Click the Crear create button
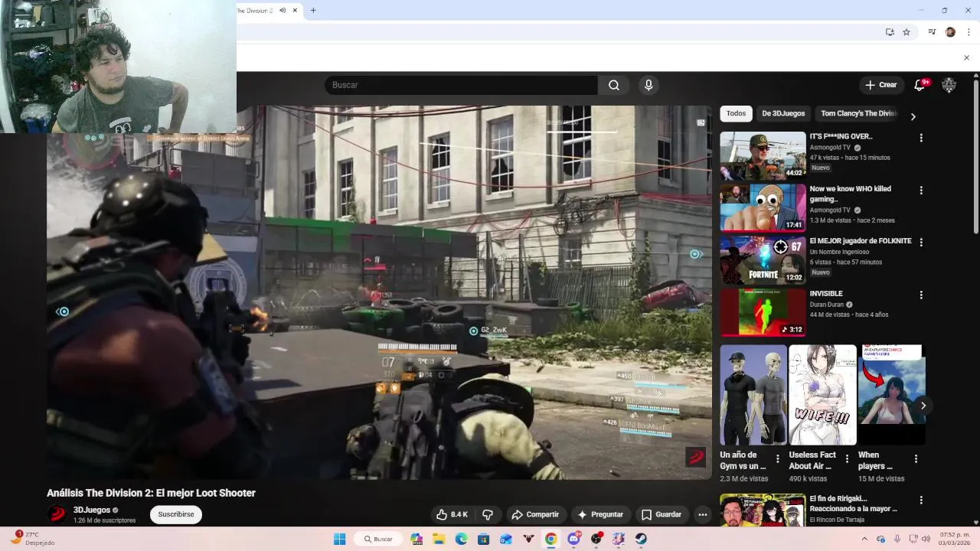Screen dimensions: 980x551 (880, 85)
